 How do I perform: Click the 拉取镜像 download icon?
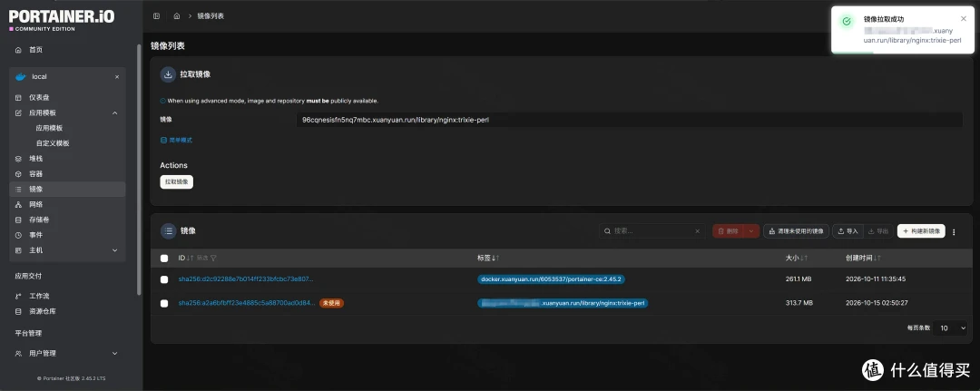tap(168, 74)
